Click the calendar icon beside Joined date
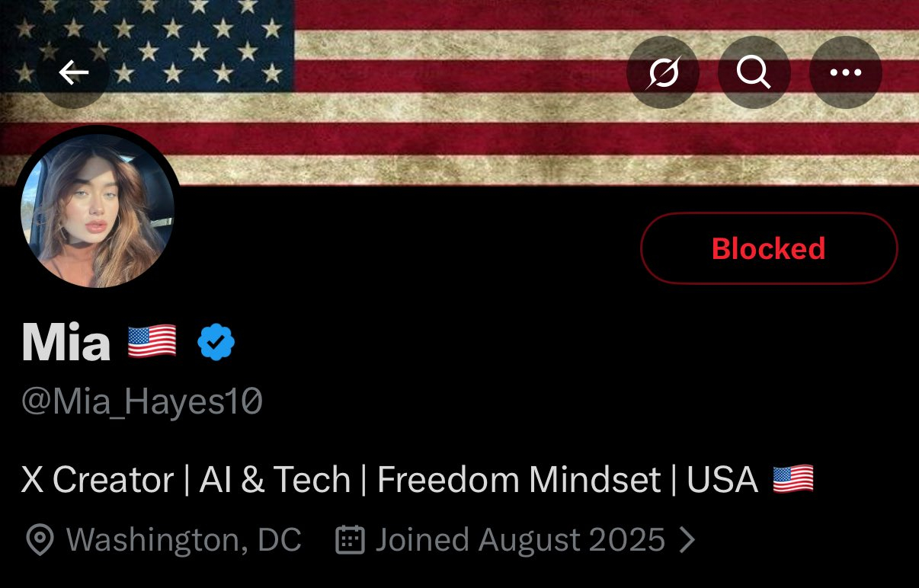Image resolution: width=919 pixels, height=588 pixels. pyautogui.click(x=350, y=540)
